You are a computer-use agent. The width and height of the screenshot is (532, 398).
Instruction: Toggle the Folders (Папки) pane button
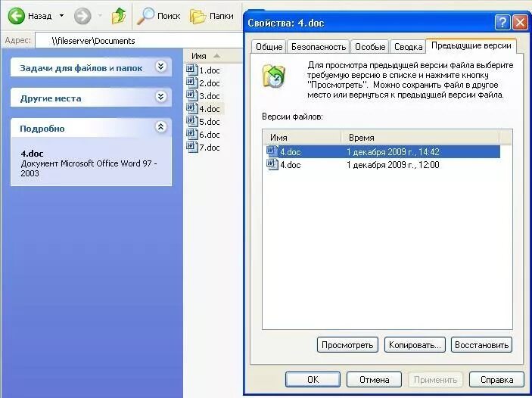tap(212, 16)
